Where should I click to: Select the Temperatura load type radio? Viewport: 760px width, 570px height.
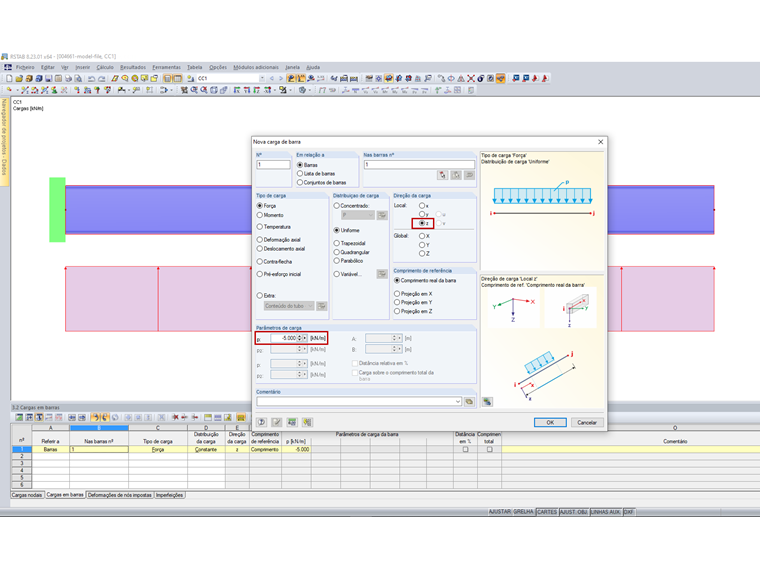tap(260, 227)
